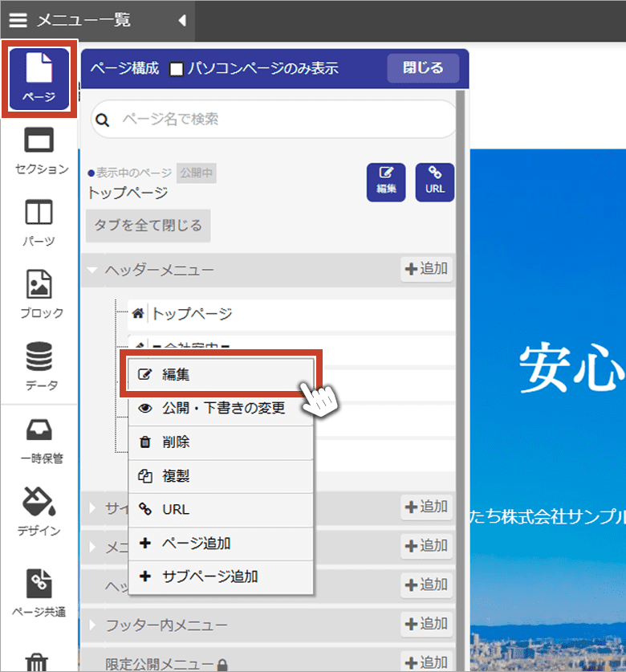Open the 一時保管 inbox tool
Image resolution: width=626 pixels, height=672 pixels.
[x=41, y=442]
